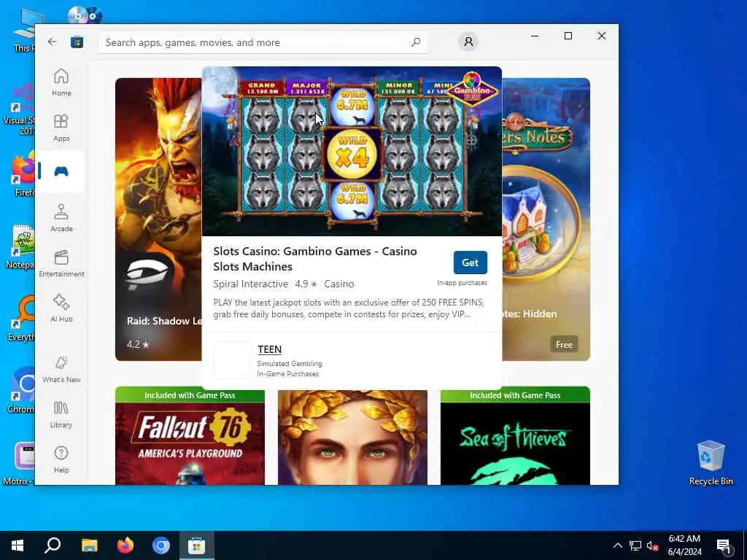
Task: Open the Entertainment section in sidebar
Action: coord(61,263)
